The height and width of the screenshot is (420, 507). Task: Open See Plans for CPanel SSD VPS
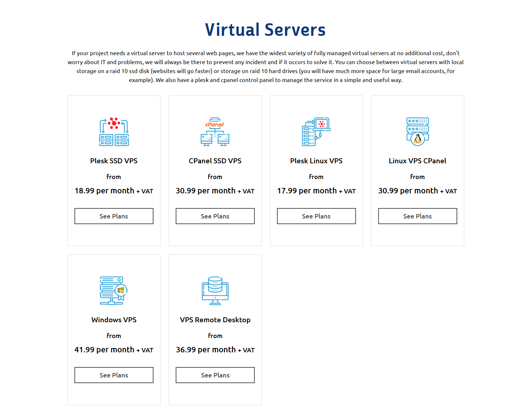215,216
